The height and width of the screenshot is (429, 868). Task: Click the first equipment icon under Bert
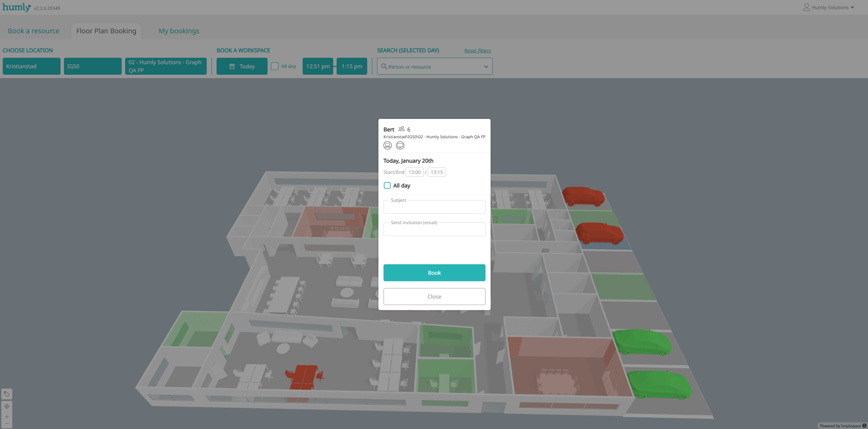388,146
